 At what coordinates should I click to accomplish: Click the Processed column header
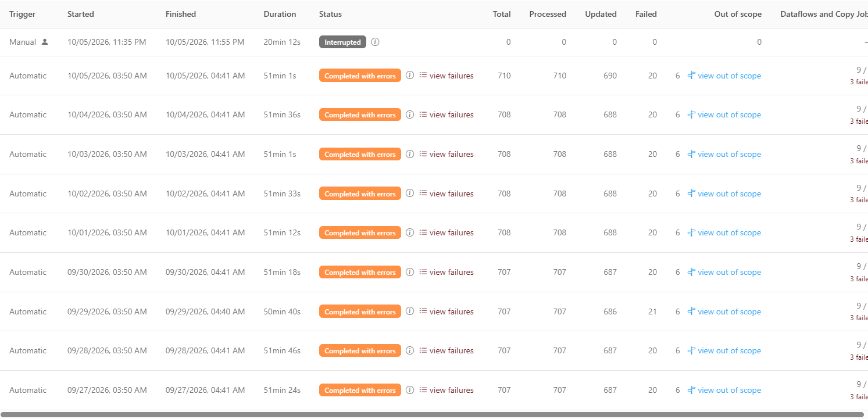pos(548,14)
